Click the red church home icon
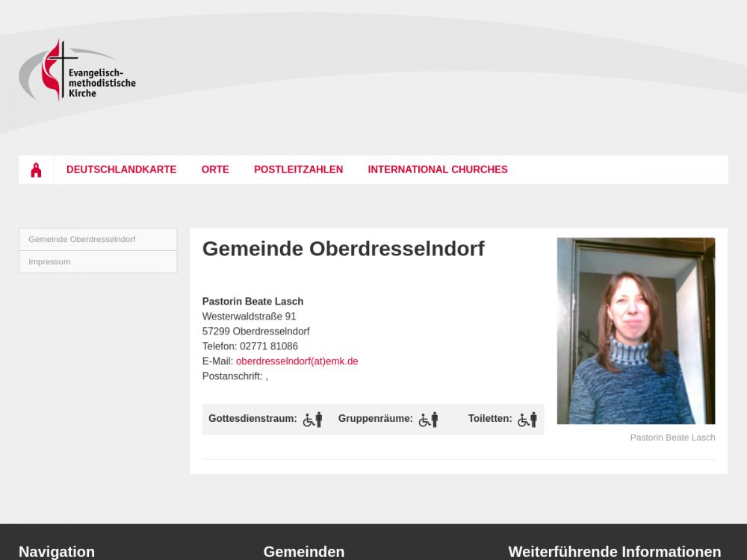Viewport: 747px width, 560px height. point(36,169)
